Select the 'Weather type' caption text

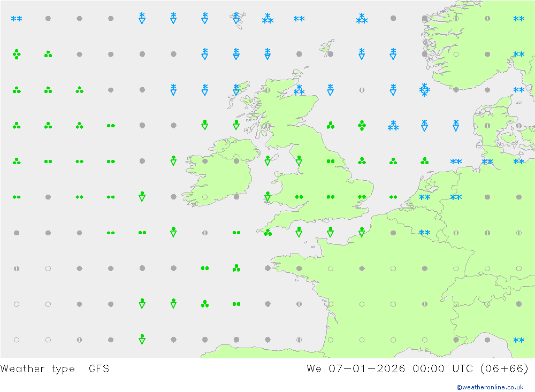(x=37, y=369)
